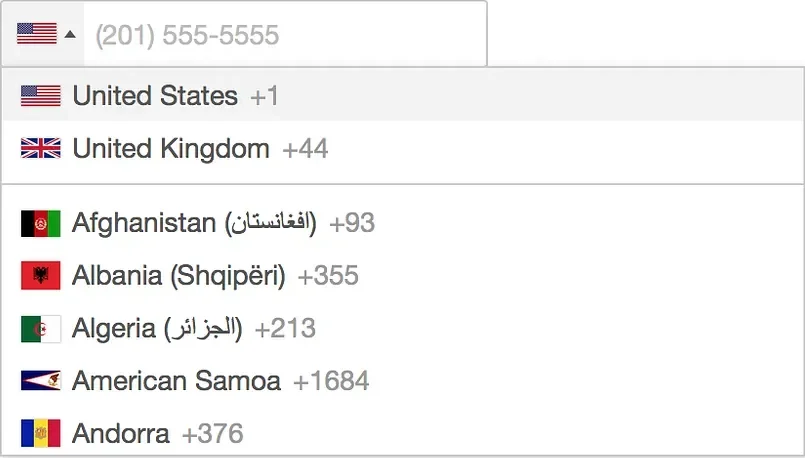Click the +1684 dial code
The height and width of the screenshot is (458, 805).
tap(331, 381)
